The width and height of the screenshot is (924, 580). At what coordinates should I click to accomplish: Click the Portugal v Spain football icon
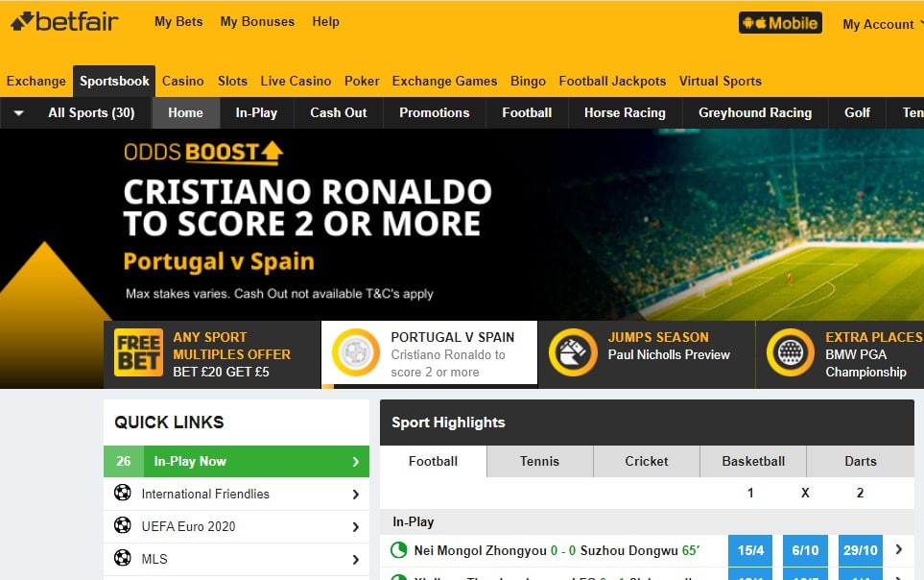point(355,353)
